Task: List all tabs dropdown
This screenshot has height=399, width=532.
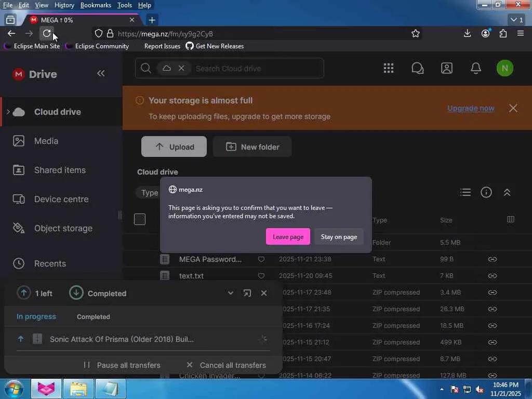Action: [x=517, y=20]
